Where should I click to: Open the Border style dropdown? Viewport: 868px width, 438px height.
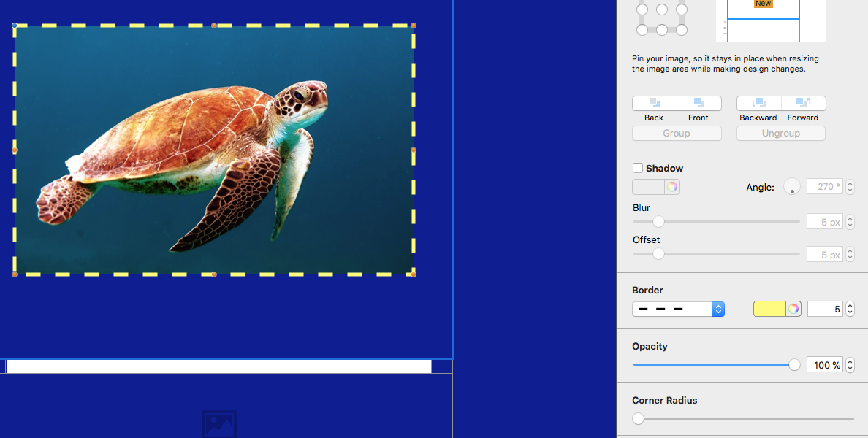click(x=678, y=309)
